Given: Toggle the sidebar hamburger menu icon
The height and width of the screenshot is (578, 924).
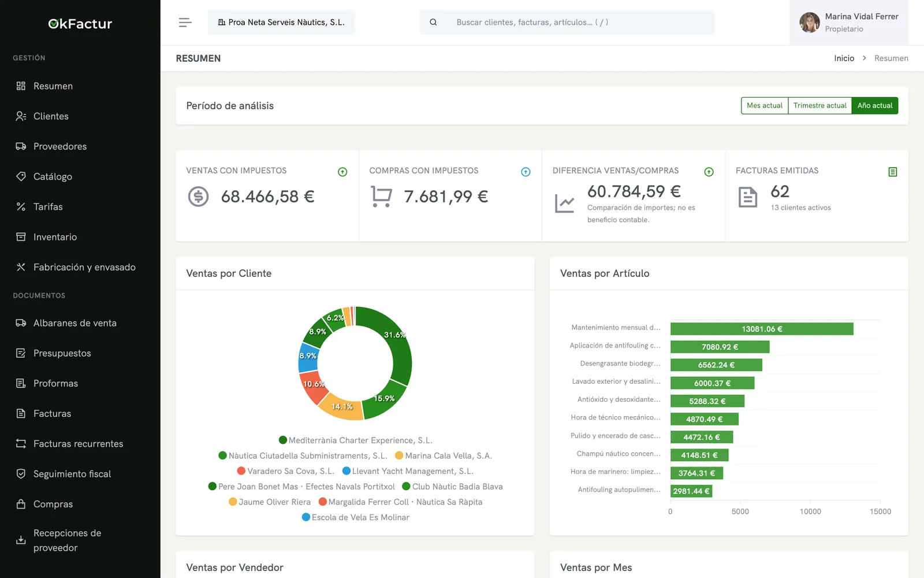Looking at the screenshot, I should point(185,23).
